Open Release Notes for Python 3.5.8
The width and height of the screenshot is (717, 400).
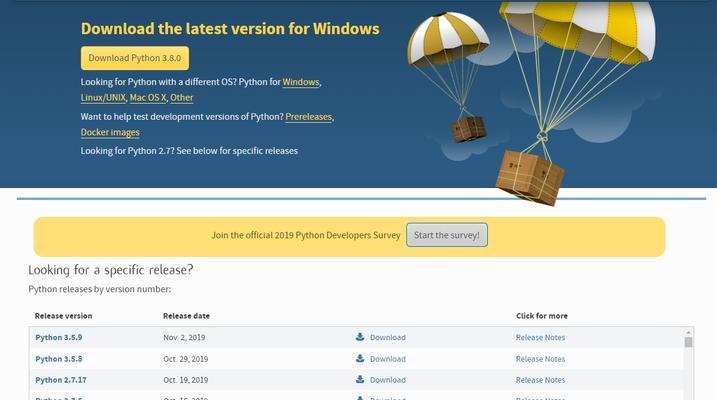pos(540,359)
